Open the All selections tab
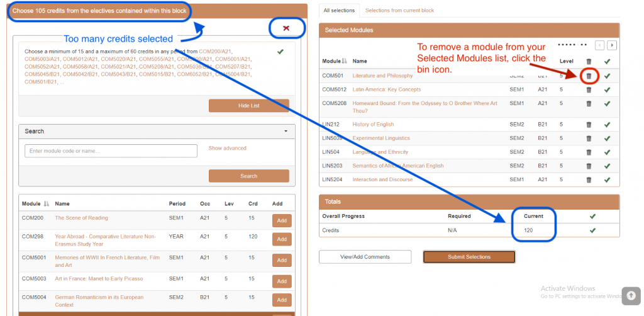This screenshot has height=316, width=644. tap(338, 11)
